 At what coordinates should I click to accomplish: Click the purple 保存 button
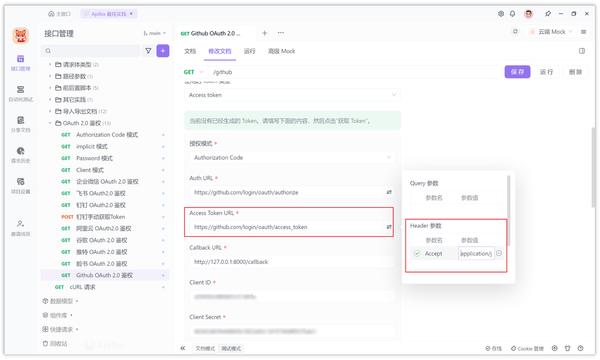(x=517, y=72)
